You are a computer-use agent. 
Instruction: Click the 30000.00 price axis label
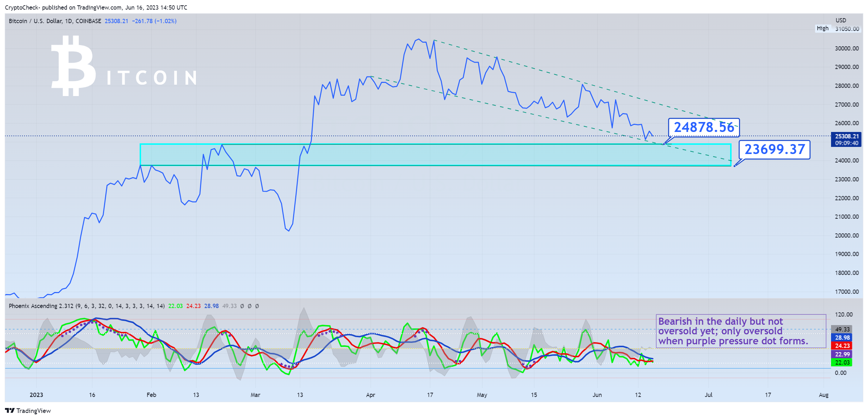tap(847, 48)
